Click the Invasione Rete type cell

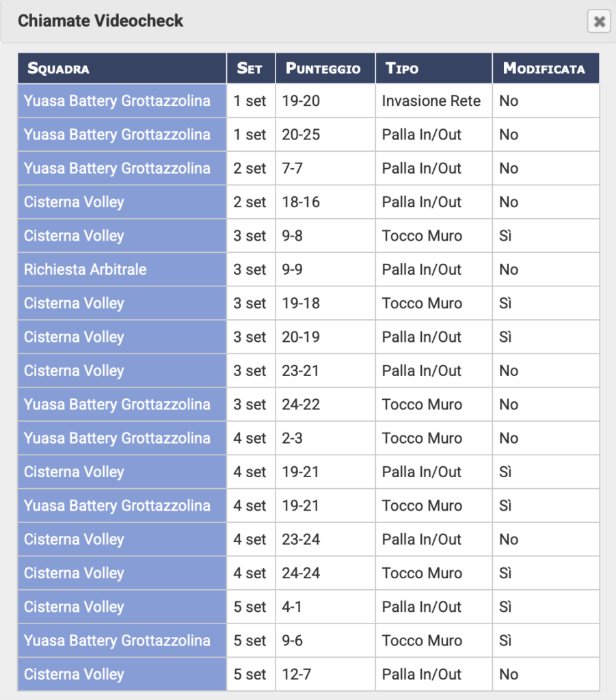[x=431, y=101]
